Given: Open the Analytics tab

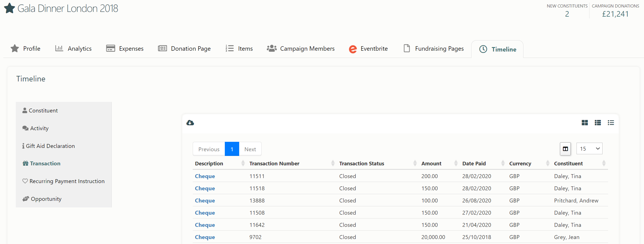Looking at the screenshot, I should (x=73, y=49).
